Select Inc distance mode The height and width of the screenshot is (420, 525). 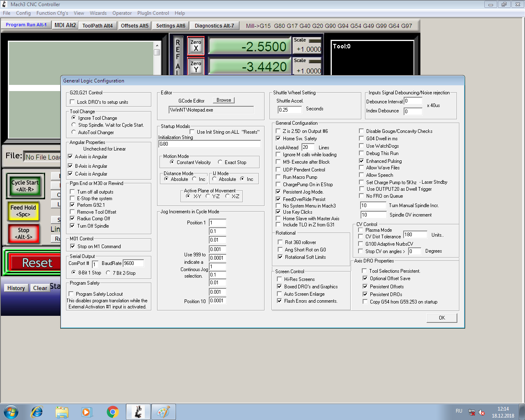click(x=194, y=179)
